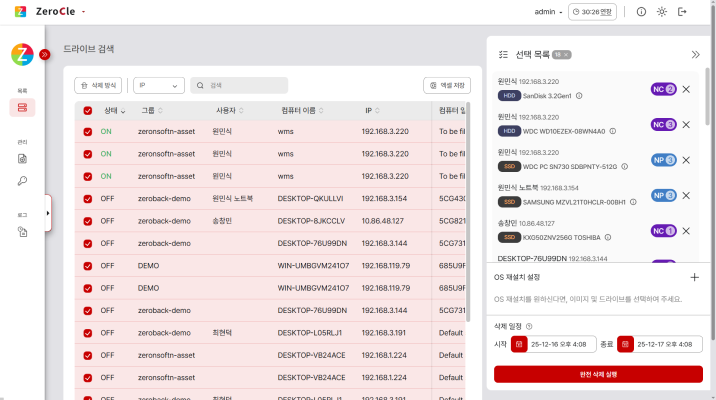Open the IP search filter dropdown
Screen dimensions: 716x400
point(159,85)
